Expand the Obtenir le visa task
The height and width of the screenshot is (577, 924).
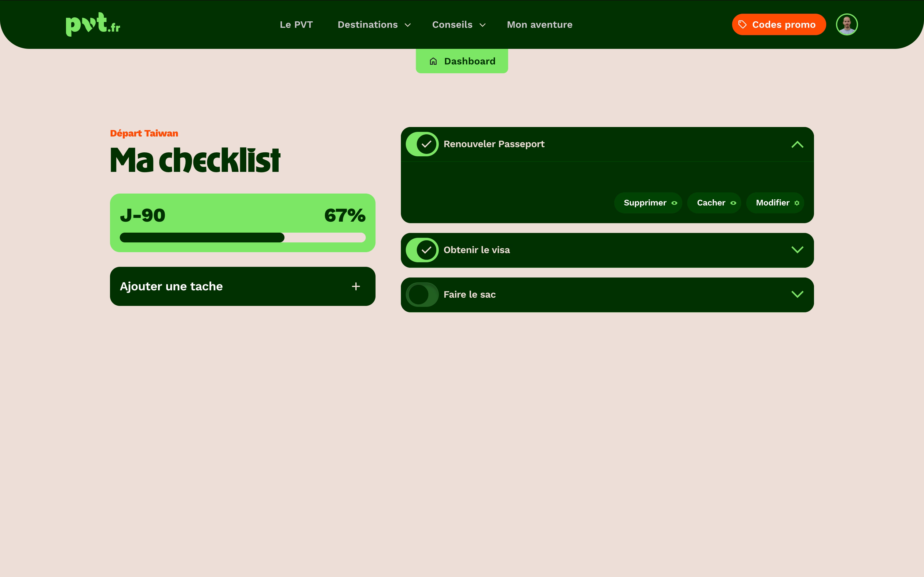tap(797, 250)
